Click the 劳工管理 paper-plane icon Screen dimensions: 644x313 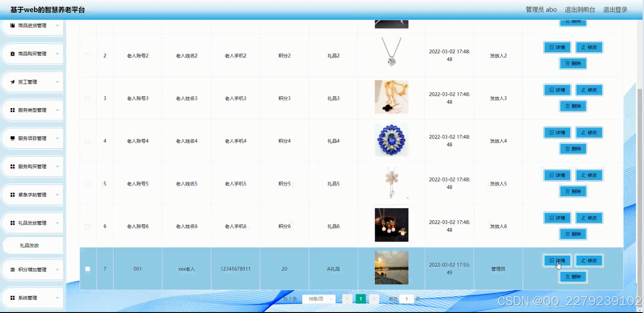(13, 82)
